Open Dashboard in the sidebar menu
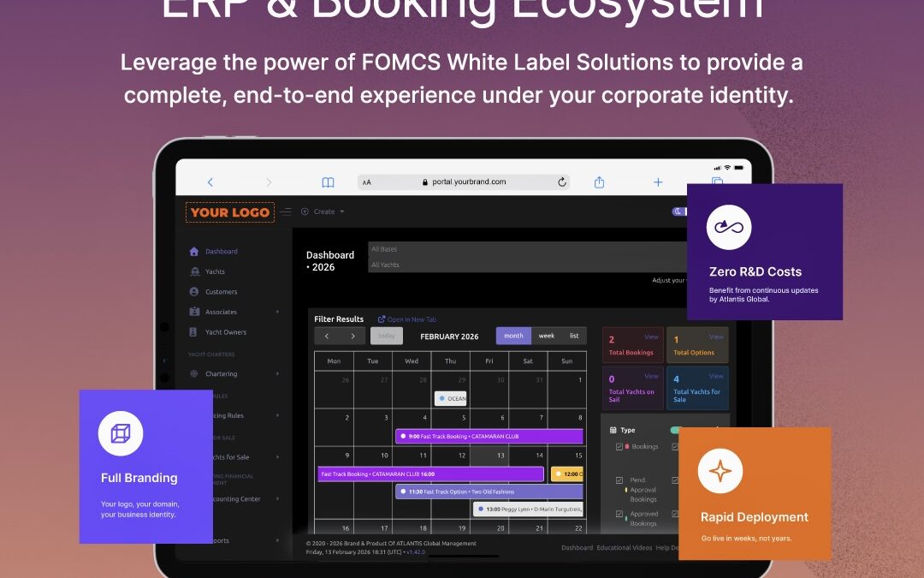Viewport: 924px width, 578px height. (222, 251)
